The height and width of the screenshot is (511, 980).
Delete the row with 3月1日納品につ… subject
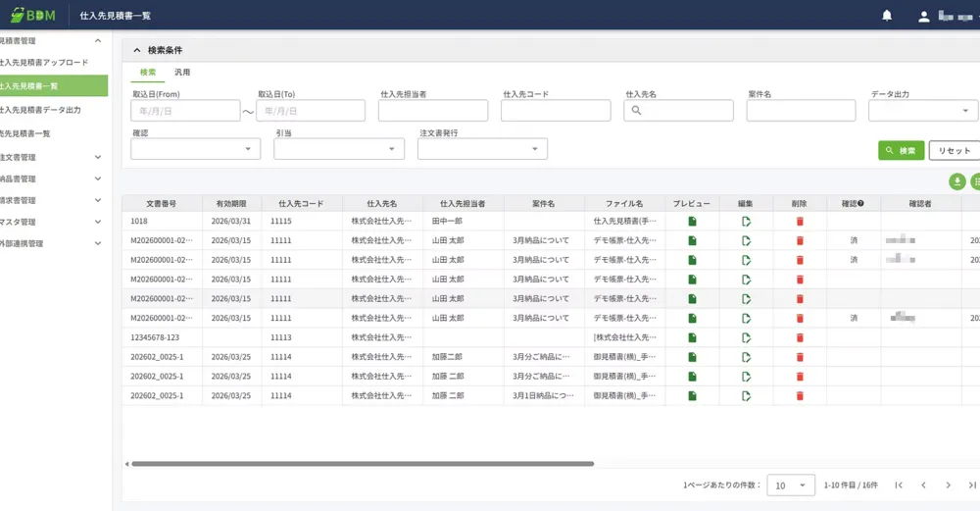tap(800, 396)
